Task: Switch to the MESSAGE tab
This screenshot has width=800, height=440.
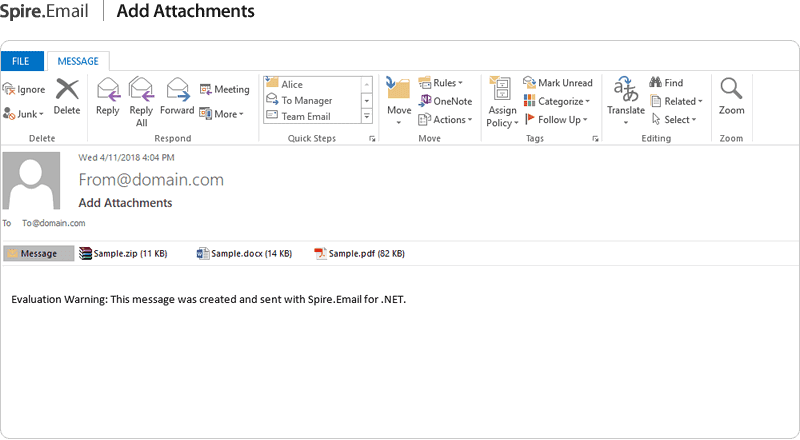Action: pos(78,61)
